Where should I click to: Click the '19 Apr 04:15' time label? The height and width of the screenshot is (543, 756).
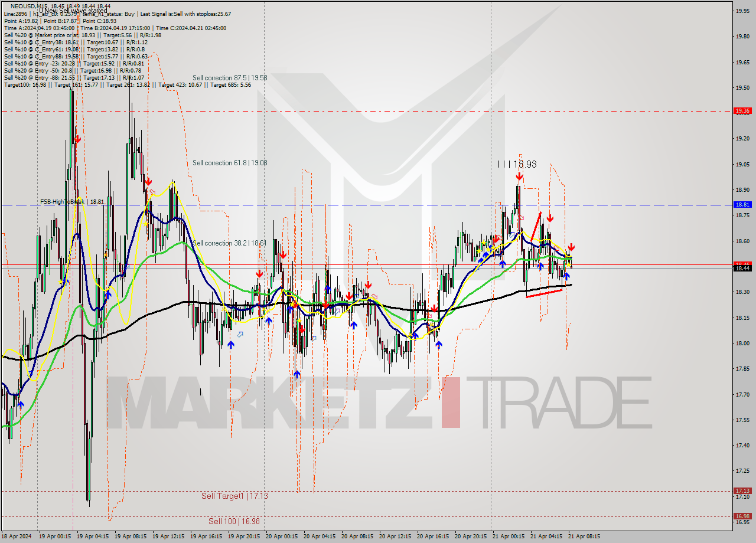click(x=93, y=537)
